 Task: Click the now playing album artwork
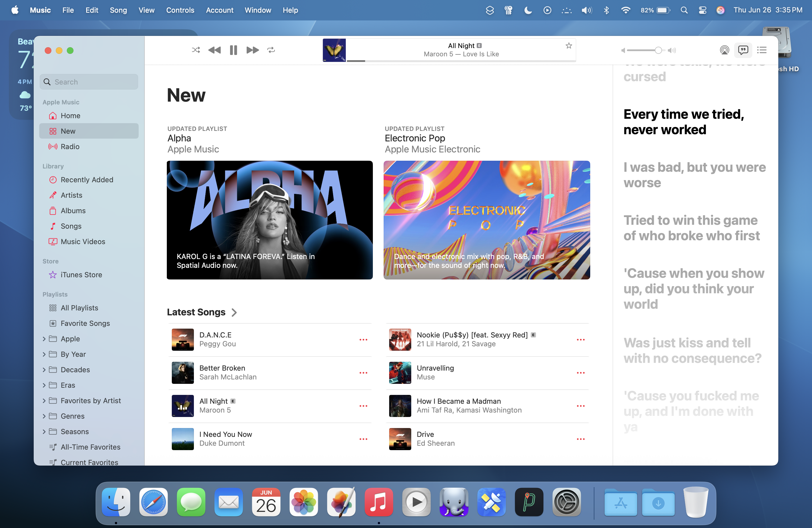pyautogui.click(x=334, y=50)
